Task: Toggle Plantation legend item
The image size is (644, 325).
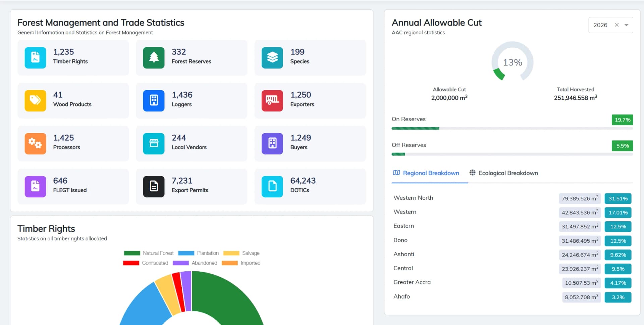Action: coord(198,253)
